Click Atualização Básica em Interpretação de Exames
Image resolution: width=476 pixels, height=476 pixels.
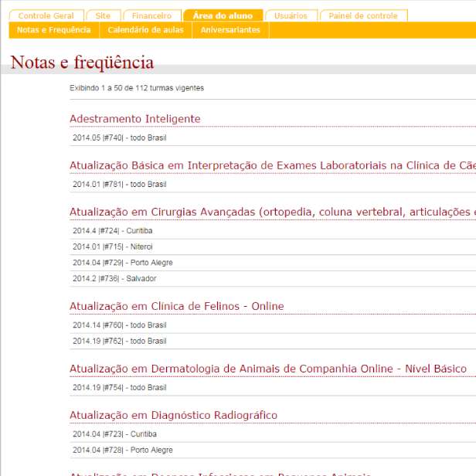[271, 165]
